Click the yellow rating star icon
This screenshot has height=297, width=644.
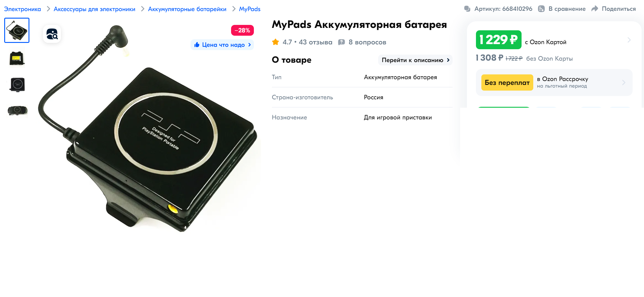tap(275, 42)
